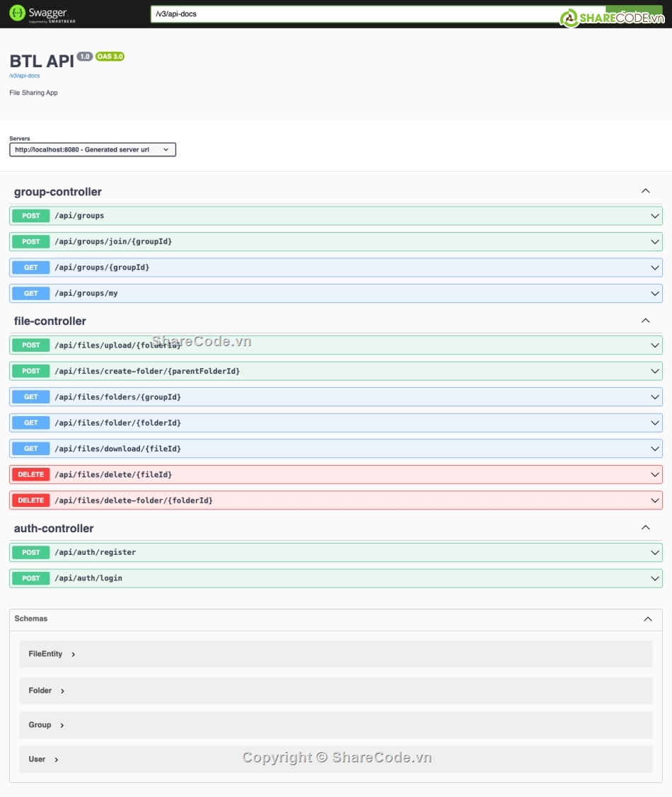
Task: Expand the /api/auth/register endpoint chevron
Action: [655, 552]
